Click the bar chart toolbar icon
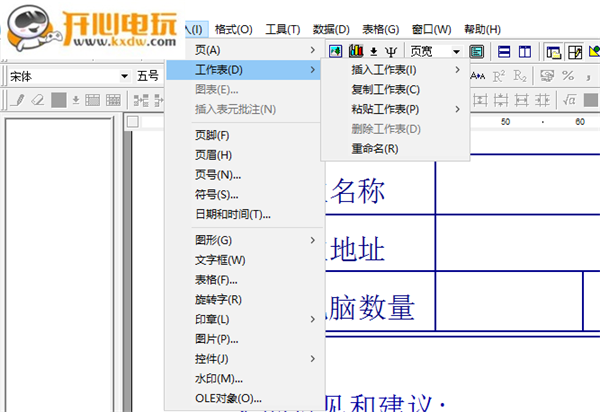 tap(356, 51)
